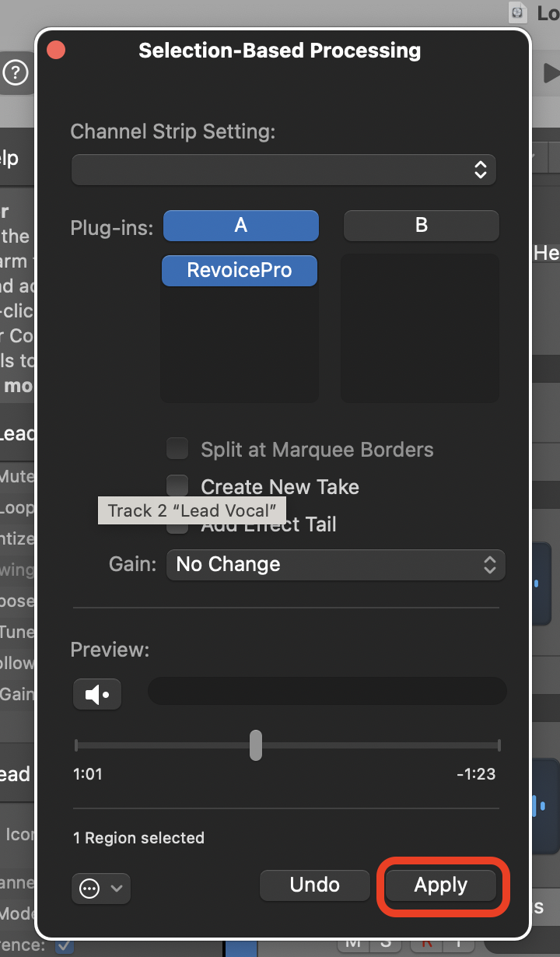Open the Channel Strip Setting dropdown
The height and width of the screenshot is (957, 560).
284,169
